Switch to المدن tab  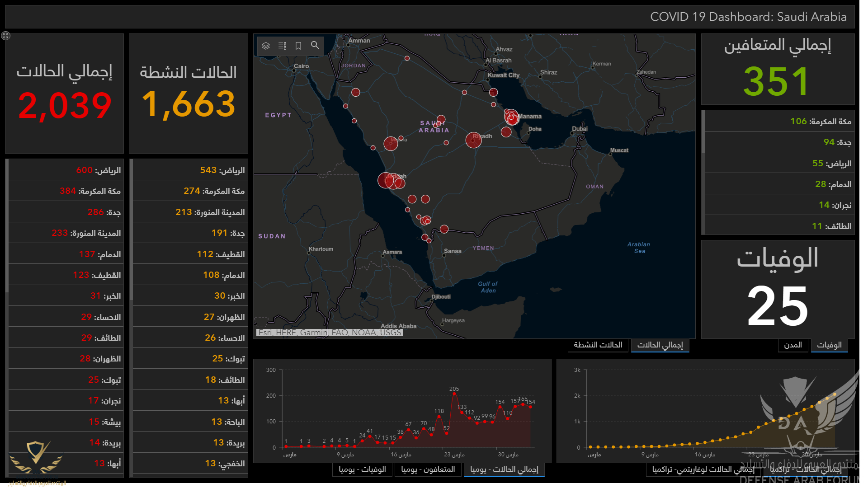pos(793,345)
